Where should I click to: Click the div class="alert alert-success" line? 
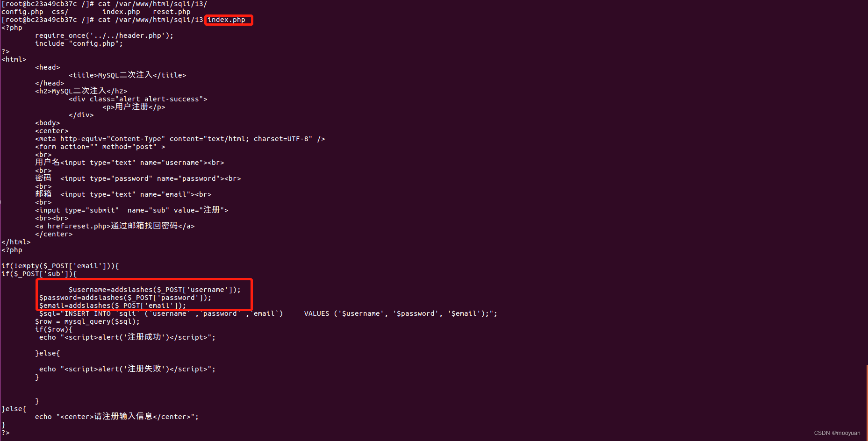(x=138, y=99)
